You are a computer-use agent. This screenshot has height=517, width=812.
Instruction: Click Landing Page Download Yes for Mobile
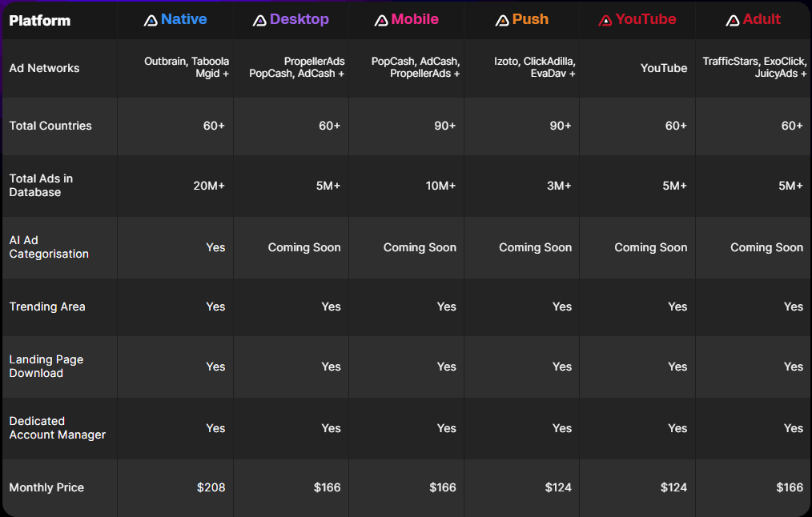pos(446,367)
